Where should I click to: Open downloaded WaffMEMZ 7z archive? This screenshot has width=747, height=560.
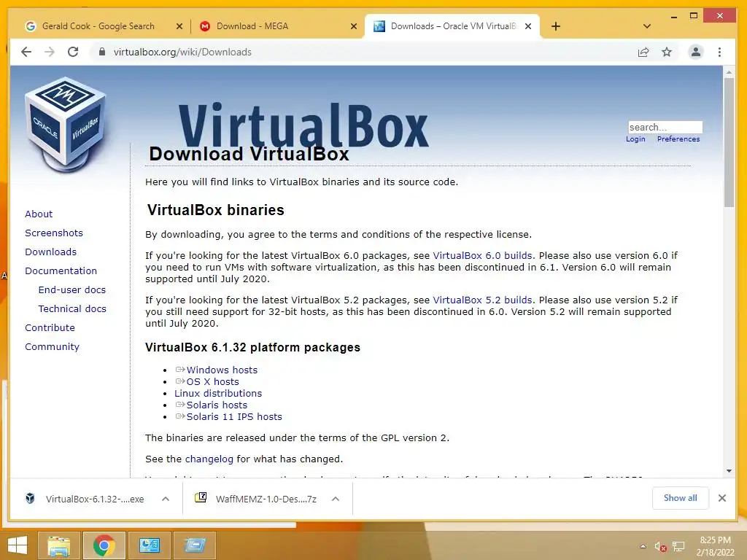point(258,499)
